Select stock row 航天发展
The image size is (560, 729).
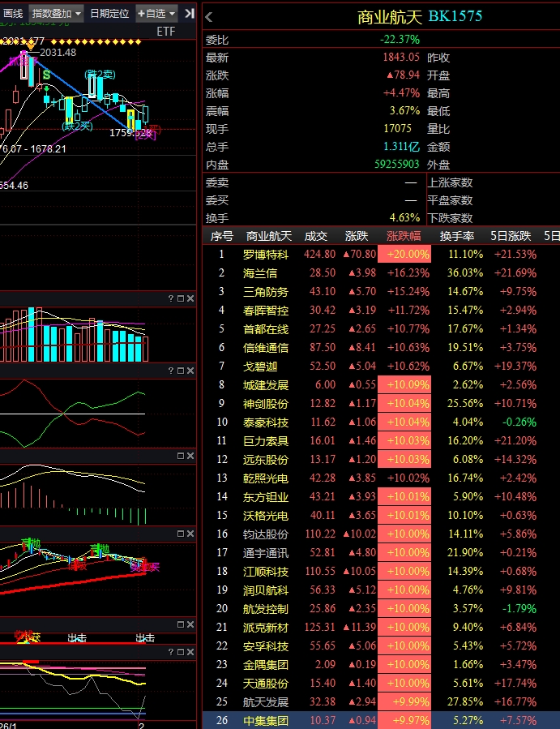(381, 701)
